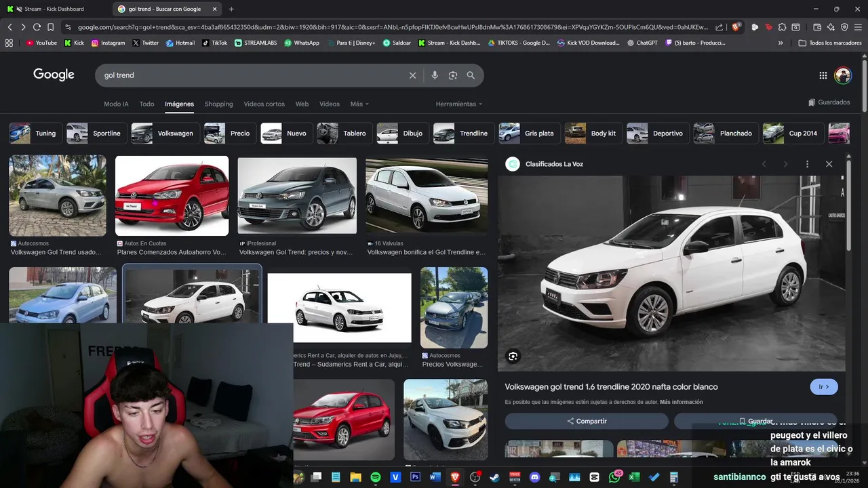Open WhatsApp from the taskbar
Viewport: 868px width, 488px height.
tap(614, 477)
